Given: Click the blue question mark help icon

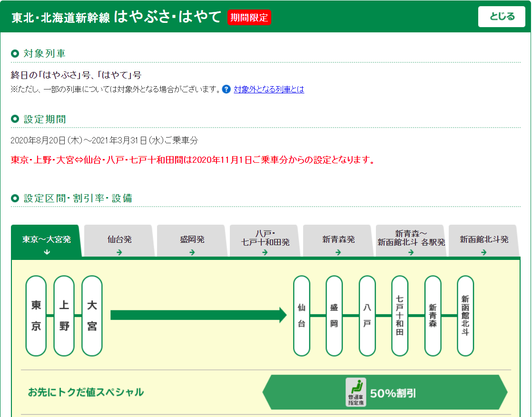Looking at the screenshot, I should (227, 89).
